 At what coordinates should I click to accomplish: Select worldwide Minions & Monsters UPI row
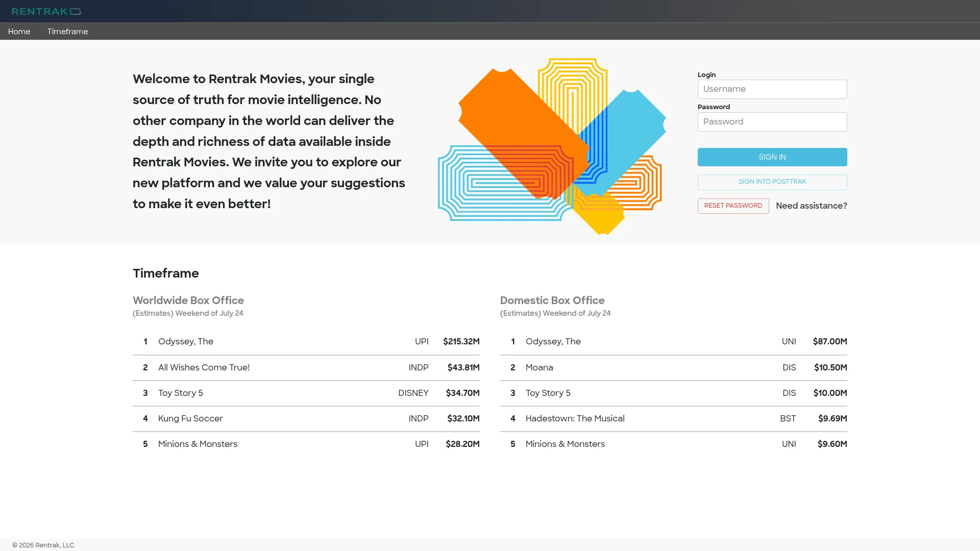pos(306,444)
